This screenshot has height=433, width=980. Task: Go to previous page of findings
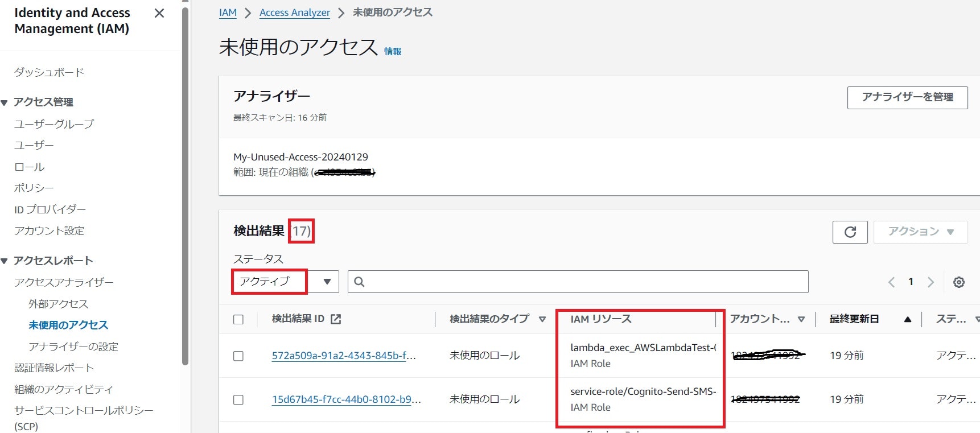892,282
